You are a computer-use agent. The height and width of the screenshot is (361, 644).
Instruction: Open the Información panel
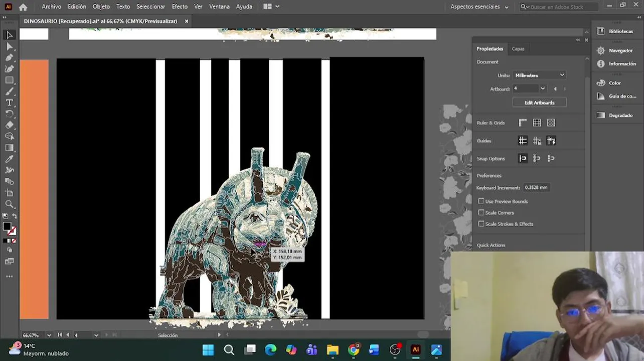tap(616, 64)
